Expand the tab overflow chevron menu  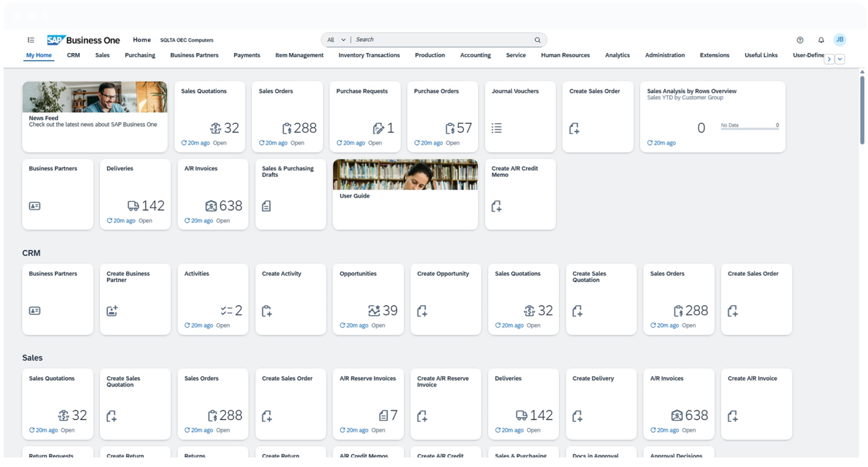[839, 59]
